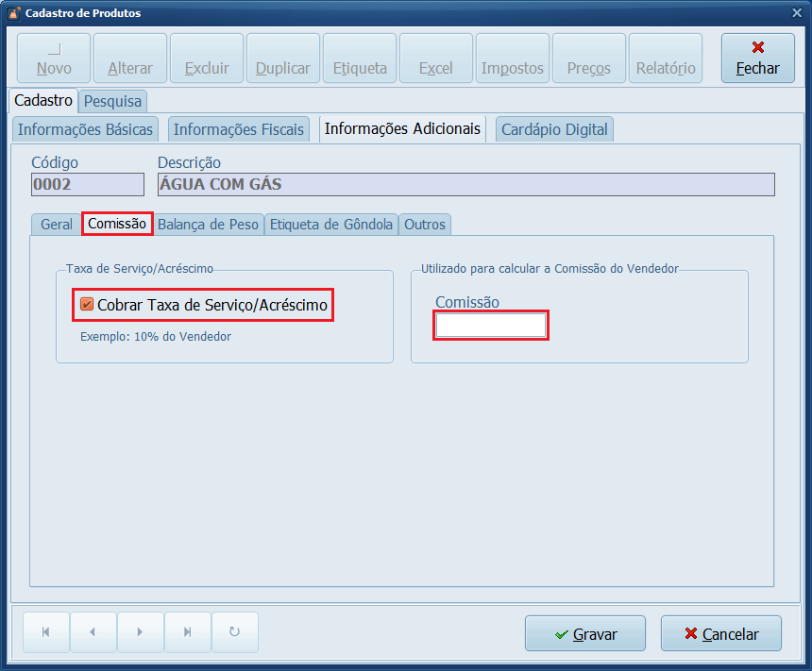Uncheck Cobrar Taxa de Serviço/Acréscimo

[x=87, y=305]
